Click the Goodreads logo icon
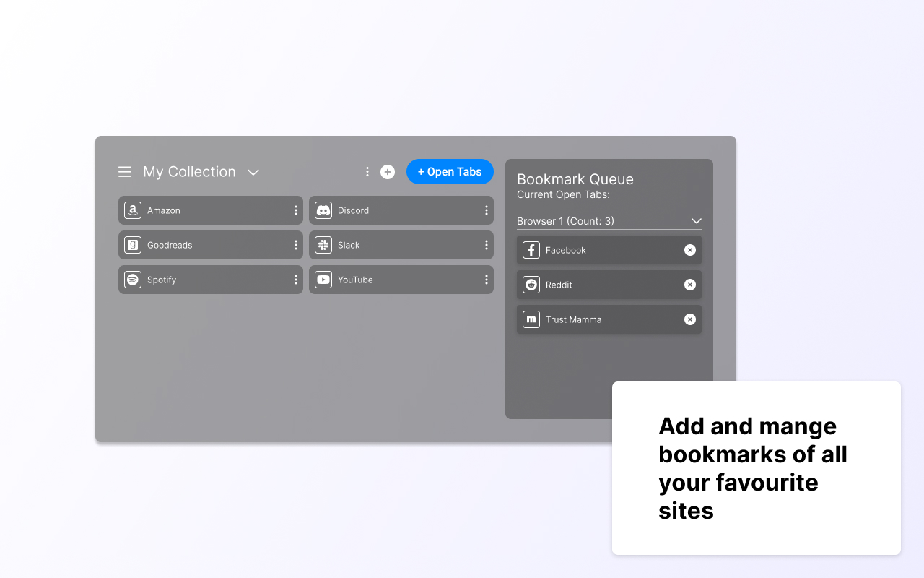The image size is (924, 578). coord(133,245)
